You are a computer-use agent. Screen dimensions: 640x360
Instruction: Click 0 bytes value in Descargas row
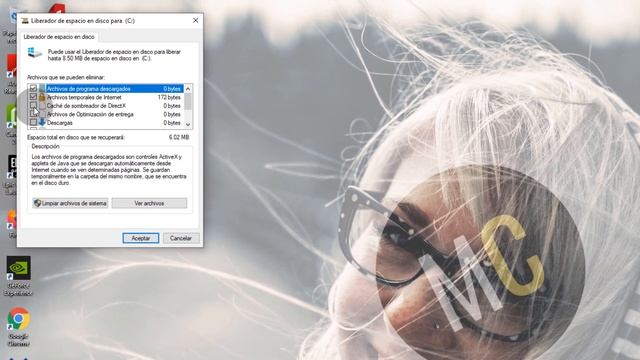pyautogui.click(x=172, y=123)
